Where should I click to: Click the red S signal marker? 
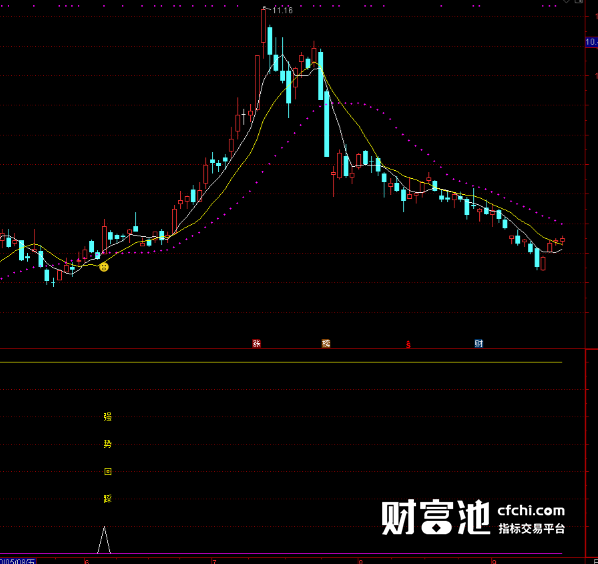pyautogui.click(x=408, y=345)
